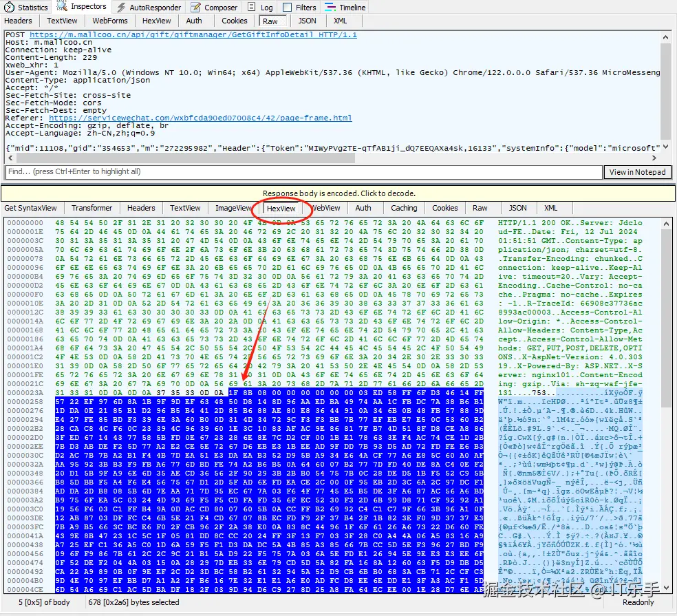Open the GetGiftInfoDetail request URL link
This screenshot has width=677, height=616.
(x=193, y=34)
